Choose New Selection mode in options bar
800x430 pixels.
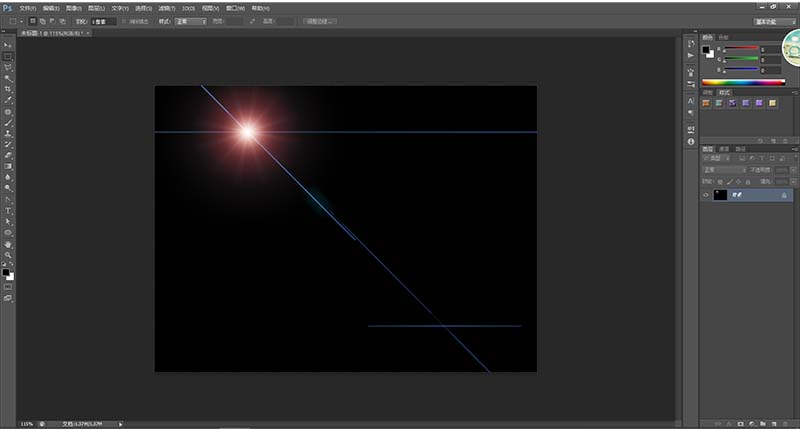pos(33,21)
